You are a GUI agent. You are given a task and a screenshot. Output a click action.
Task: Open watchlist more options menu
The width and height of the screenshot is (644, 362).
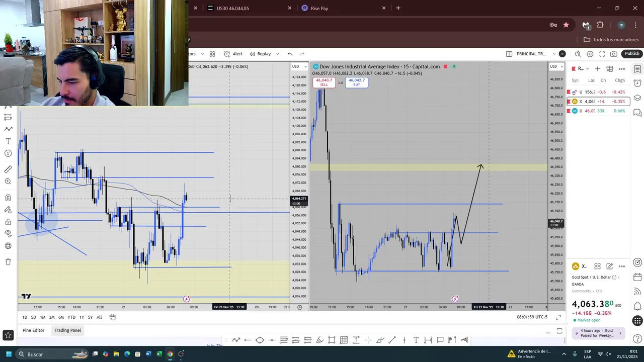[x=622, y=68]
